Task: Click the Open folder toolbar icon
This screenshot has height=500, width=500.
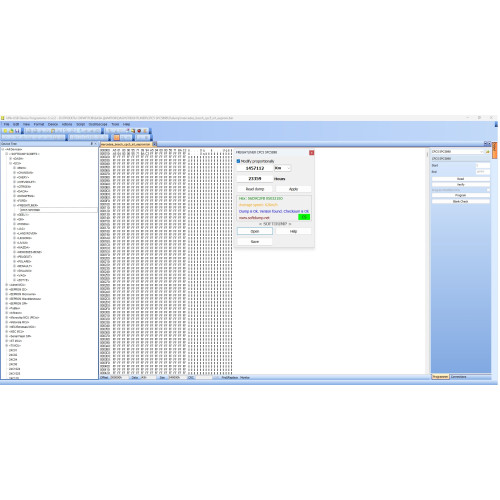Action: 11,131
